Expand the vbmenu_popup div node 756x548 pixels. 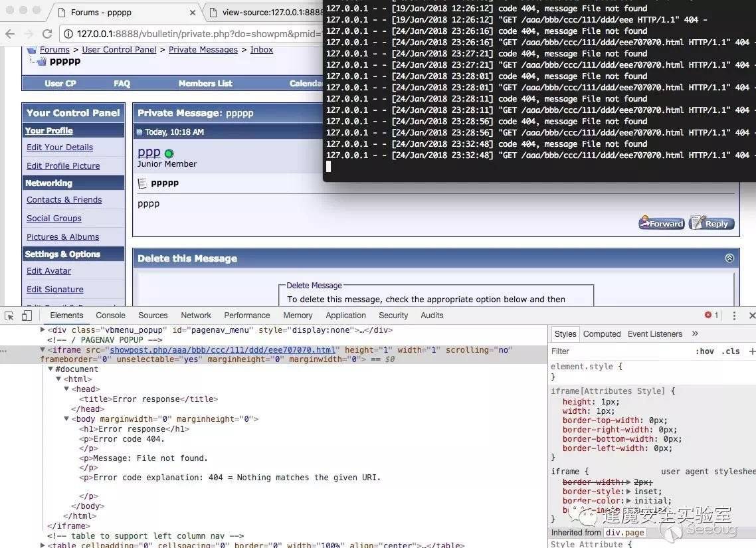[43, 330]
